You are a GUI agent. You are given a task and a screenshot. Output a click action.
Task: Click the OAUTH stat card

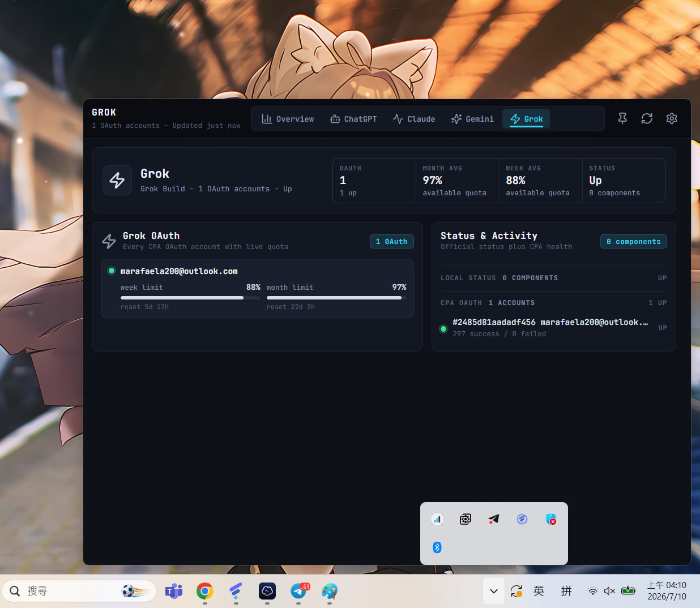pyautogui.click(x=374, y=181)
